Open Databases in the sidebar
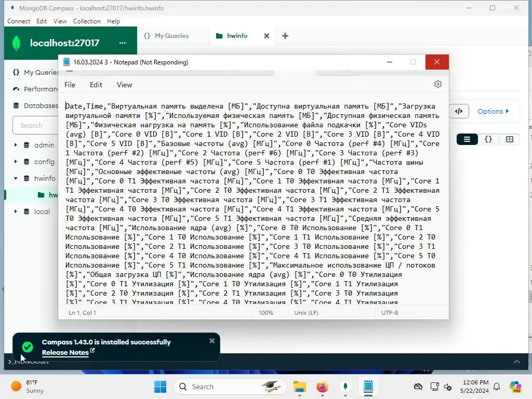Image resolution: width=532 pixels, height=399 pixels. click(x=35, y=105)
